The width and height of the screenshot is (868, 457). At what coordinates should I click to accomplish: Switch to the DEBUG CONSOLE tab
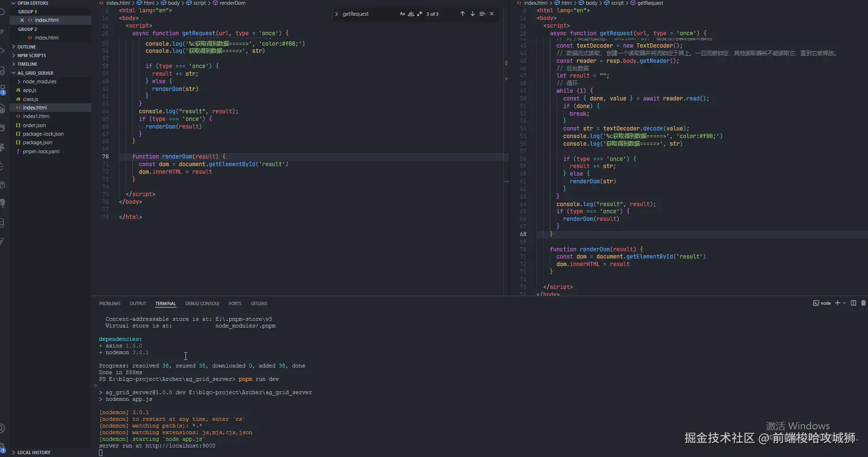pos(202,303)
